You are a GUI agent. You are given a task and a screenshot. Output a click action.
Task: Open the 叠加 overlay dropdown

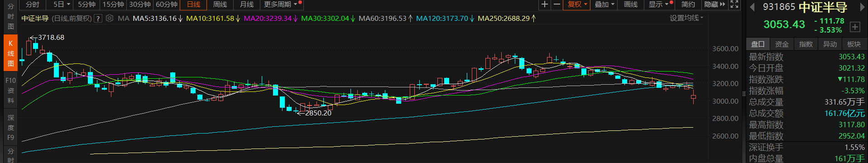coord(604,5)
